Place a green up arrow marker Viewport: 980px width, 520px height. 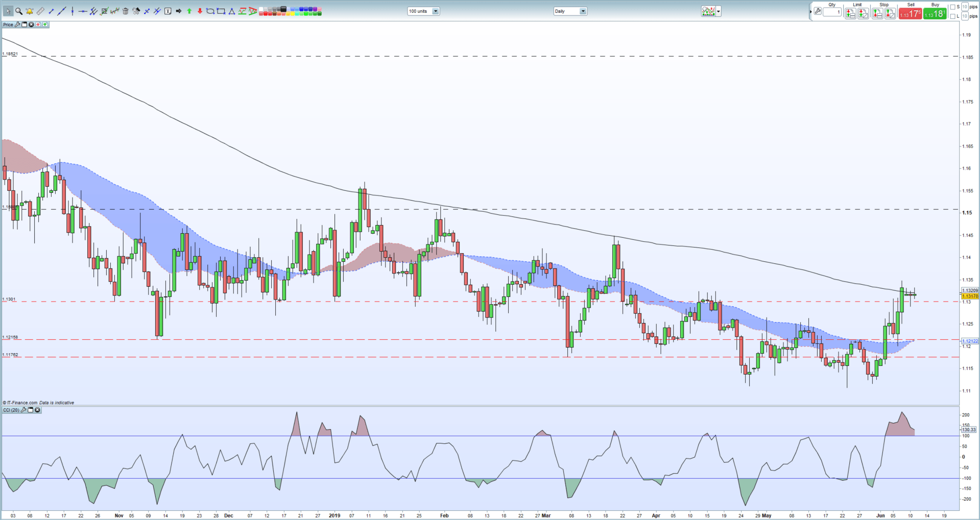[189, 11]
